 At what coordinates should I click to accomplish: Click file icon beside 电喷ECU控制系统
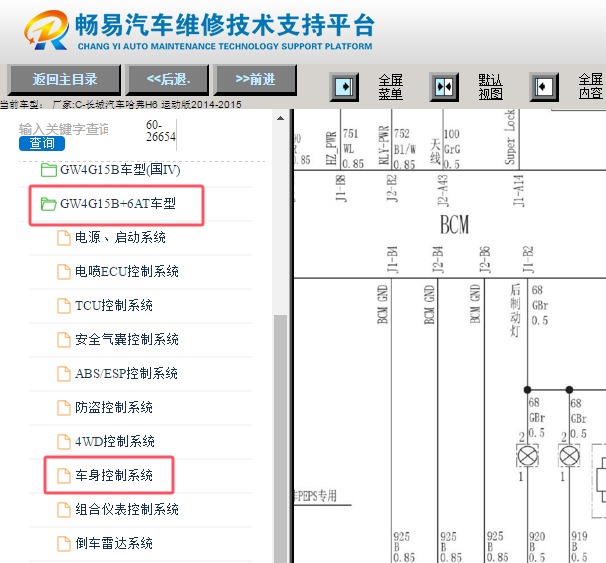click(64, 272)
